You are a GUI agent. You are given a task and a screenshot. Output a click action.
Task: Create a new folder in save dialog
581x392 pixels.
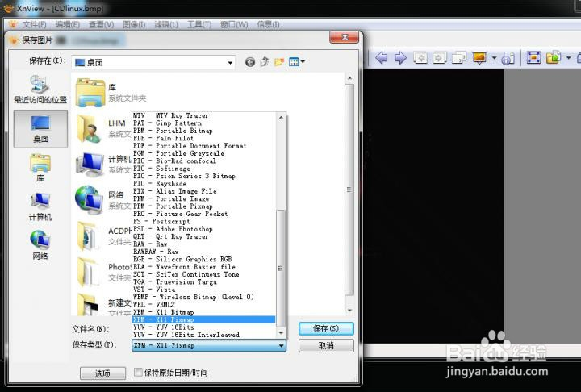pos(279,62)
